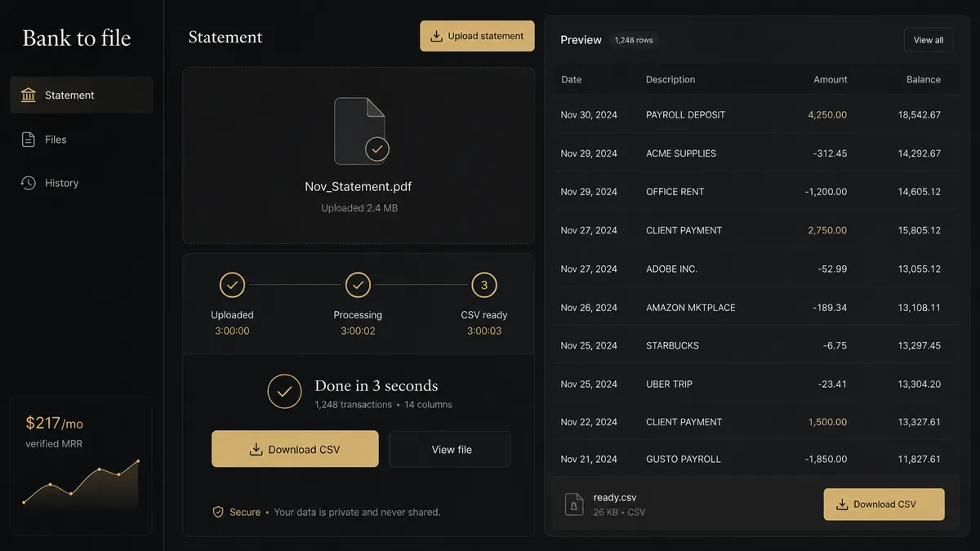Click the 1,248 rows badge
The image size is (980, 551).
tap(634, 40)
